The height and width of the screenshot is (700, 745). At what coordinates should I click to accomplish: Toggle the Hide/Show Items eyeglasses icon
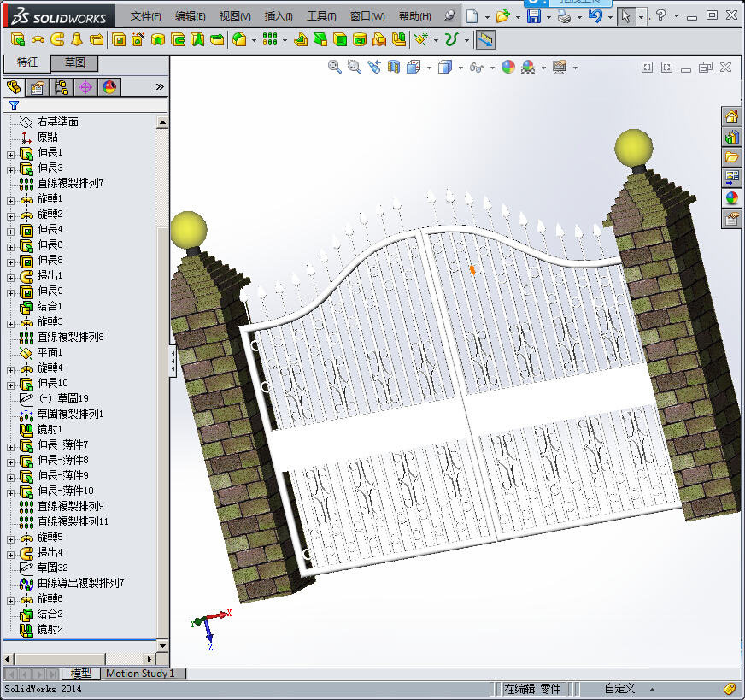475,67
